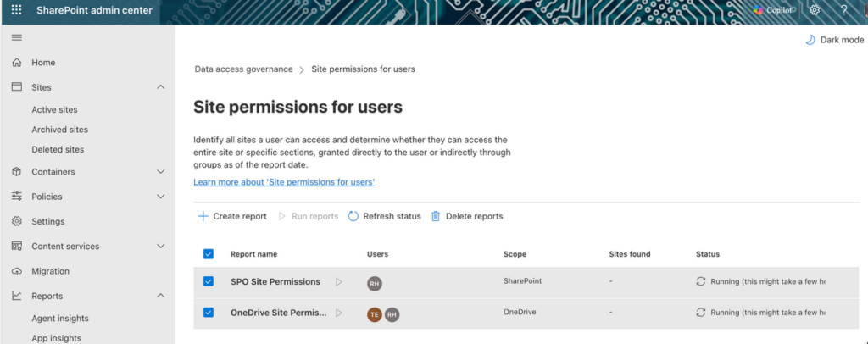The height and width of the screenshot is (344, 868).
Task: Collapse the navigation hamburger menu
Action: (16, 37)
